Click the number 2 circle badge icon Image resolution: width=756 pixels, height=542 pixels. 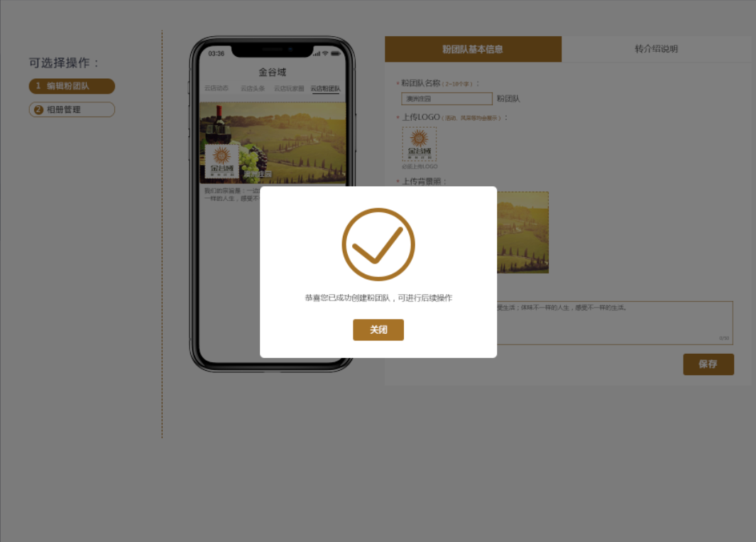(38, 109)
